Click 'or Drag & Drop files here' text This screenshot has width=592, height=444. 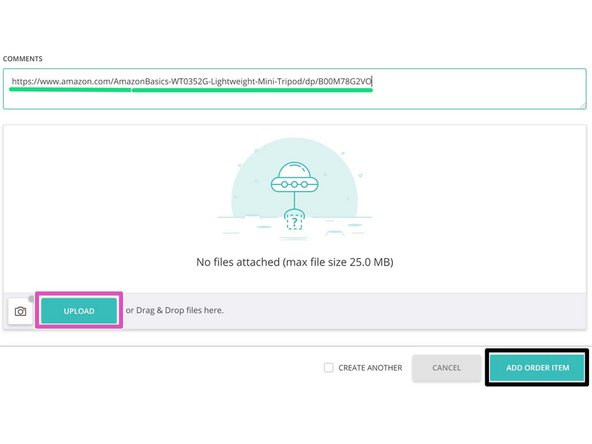click(x=174, y=310)
